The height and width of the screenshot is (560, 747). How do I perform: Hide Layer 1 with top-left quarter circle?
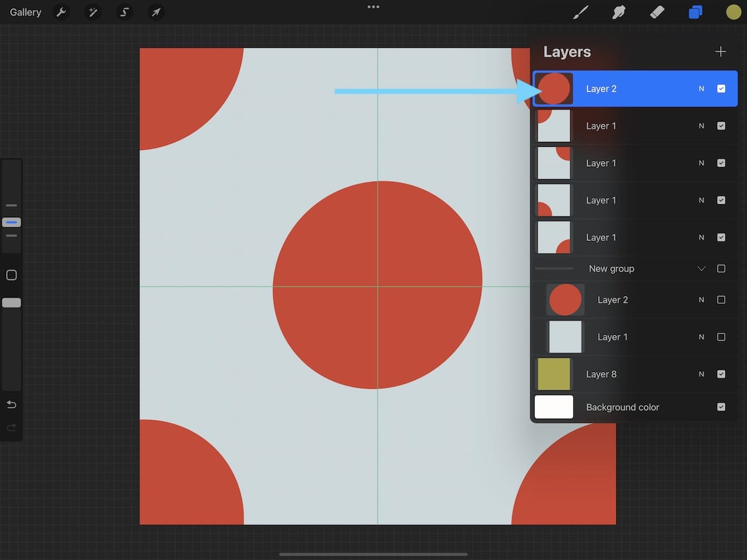[x=721, y=126]
